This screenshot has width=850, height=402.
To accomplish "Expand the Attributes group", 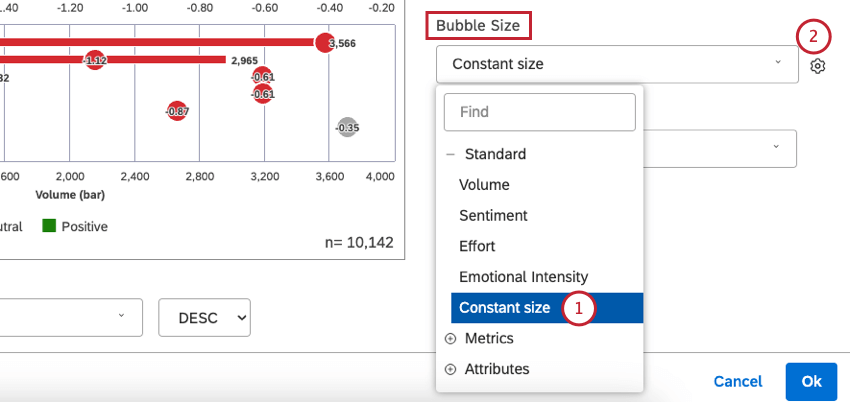I will coord(450,369).
